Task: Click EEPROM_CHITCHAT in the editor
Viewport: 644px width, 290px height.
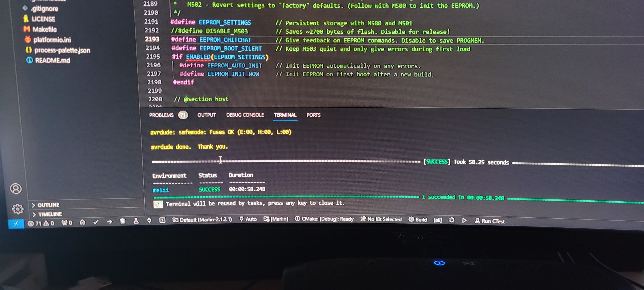Action: tap(225, 40)
